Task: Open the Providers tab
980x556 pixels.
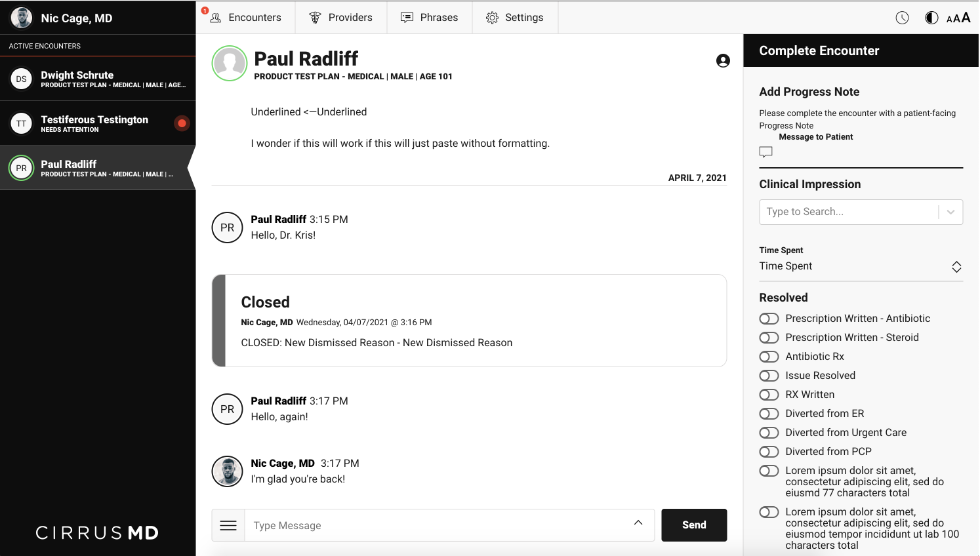Action: (341, 18)
